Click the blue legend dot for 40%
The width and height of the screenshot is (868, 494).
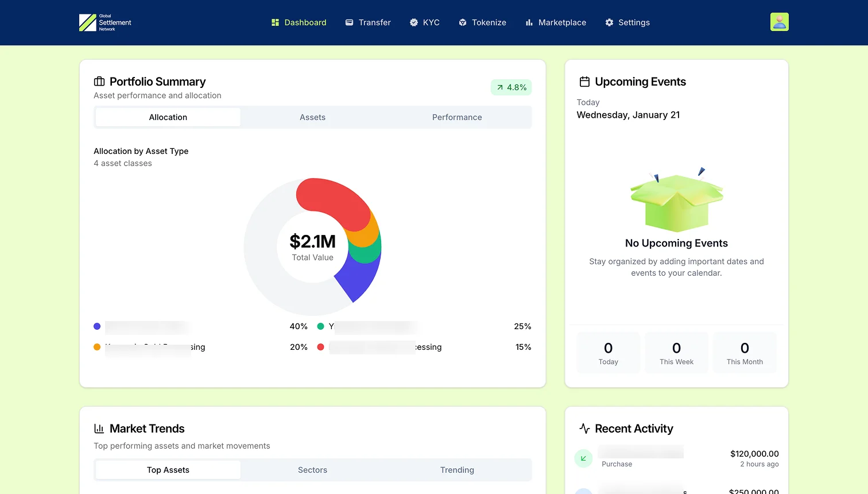pyautogui.click(x=97, y=326)
